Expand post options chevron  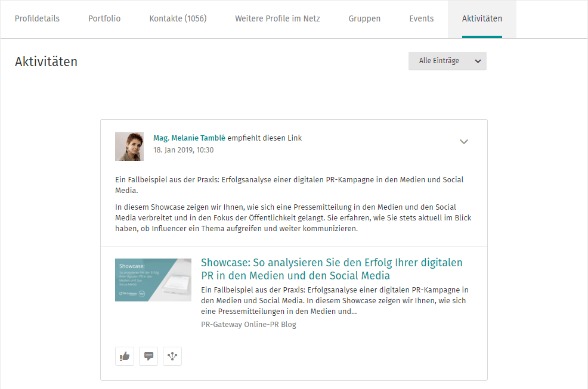(464, 142)
